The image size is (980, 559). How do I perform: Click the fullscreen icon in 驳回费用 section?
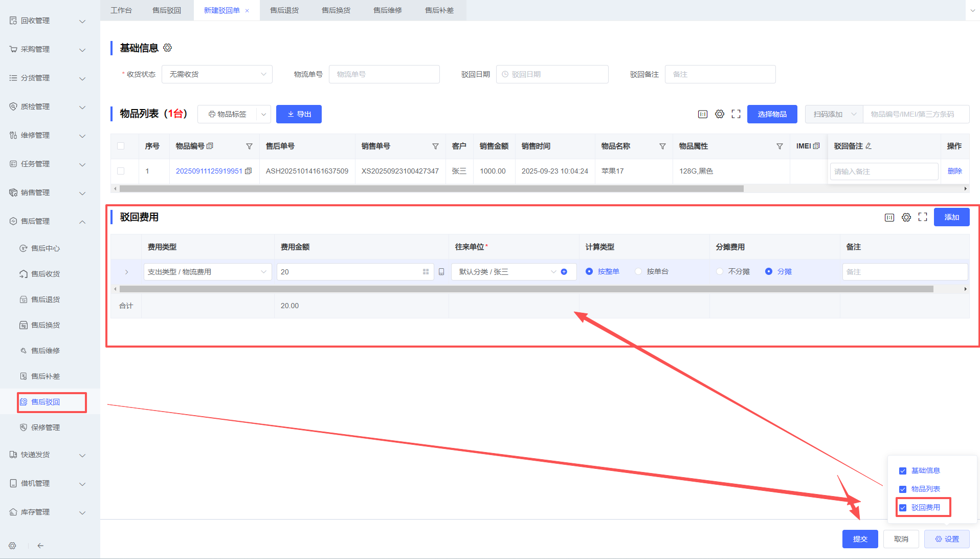coord(923,217)
